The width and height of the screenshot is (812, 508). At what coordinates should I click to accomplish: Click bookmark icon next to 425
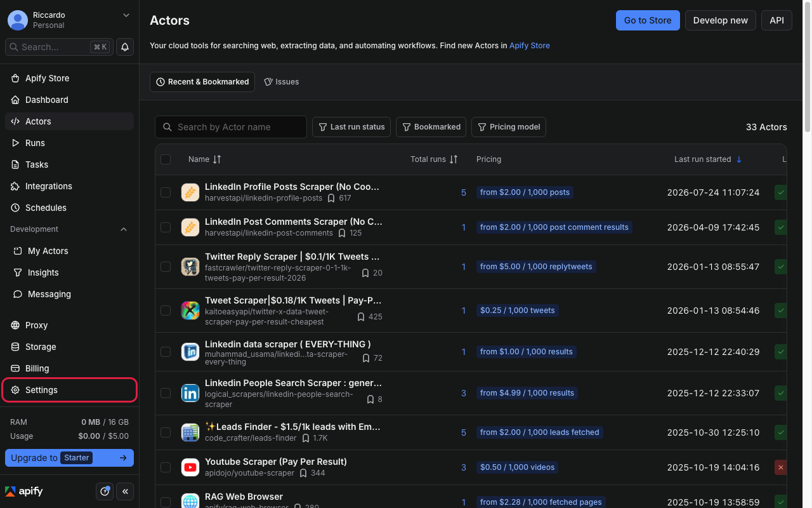click(361, 316)
